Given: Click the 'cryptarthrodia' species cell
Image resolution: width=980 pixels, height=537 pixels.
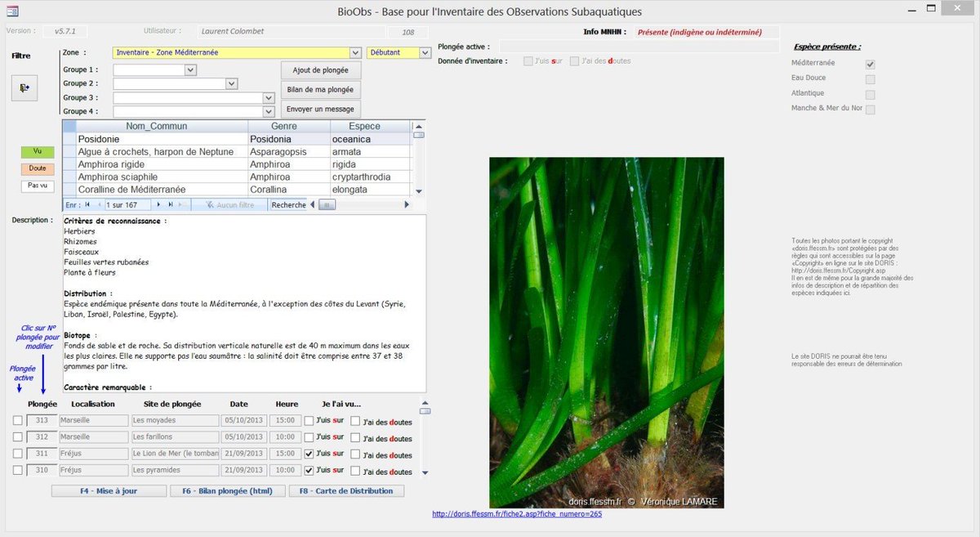Looking at the screenshot, I should click(370, 177).
